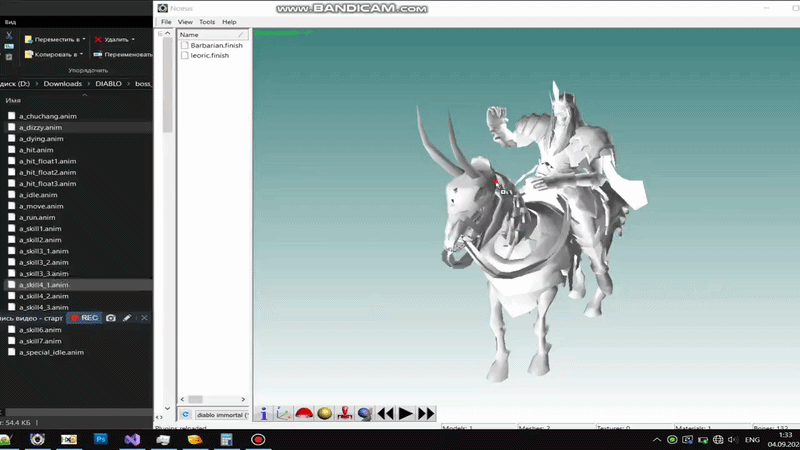Open the Удалить dropdown
Screen dimensions: 800x450
(x=115, y=39)
